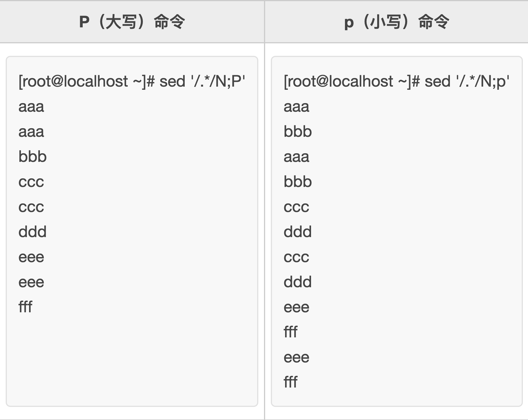Click the last eee line in left block
The width and height of the screenshot is (528, 420).
coord(31,282)
